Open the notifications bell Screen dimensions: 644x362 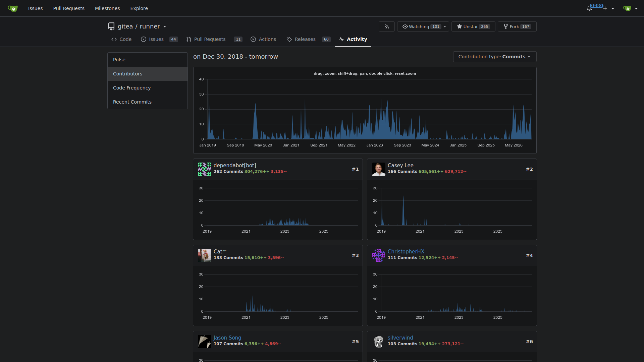[589, 8]
